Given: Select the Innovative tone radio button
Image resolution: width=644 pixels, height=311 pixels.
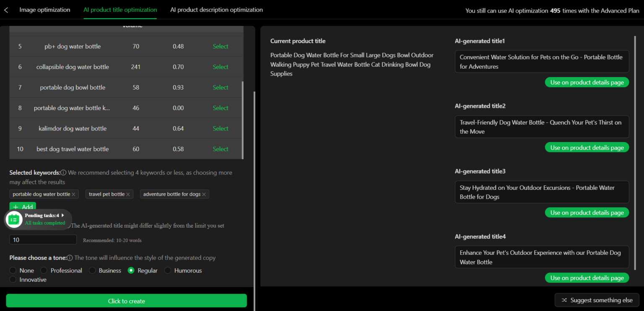Looking at the screenshot, I should 13,280.
